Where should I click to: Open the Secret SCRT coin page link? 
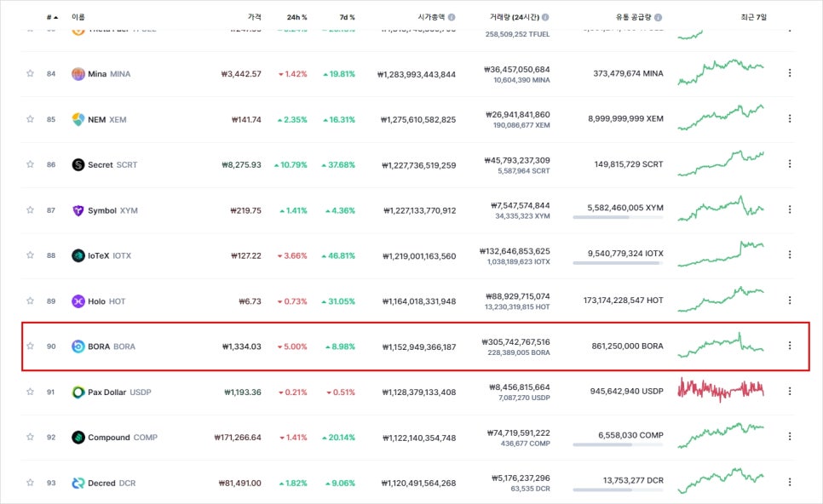112,164
